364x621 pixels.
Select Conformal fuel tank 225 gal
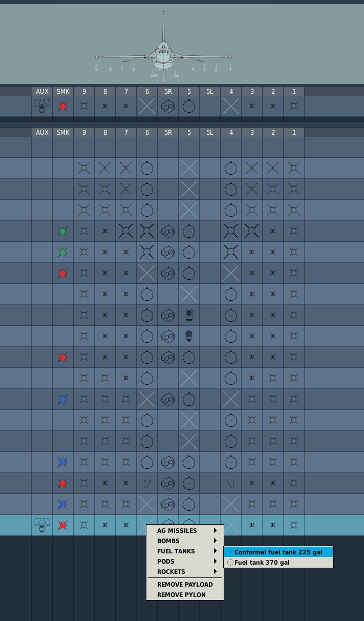point(278,552)
